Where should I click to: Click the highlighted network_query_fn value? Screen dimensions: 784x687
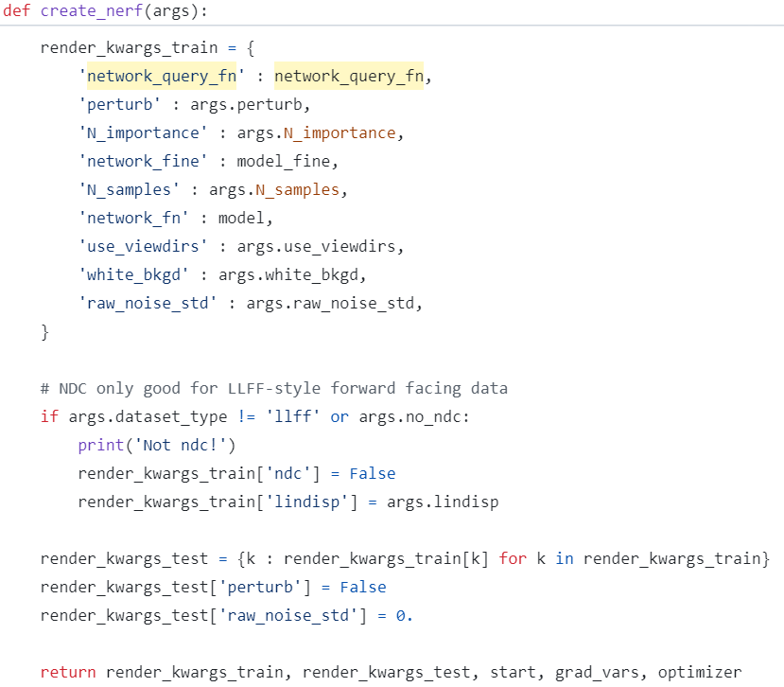pyautogui.click(x=349, y=76)
